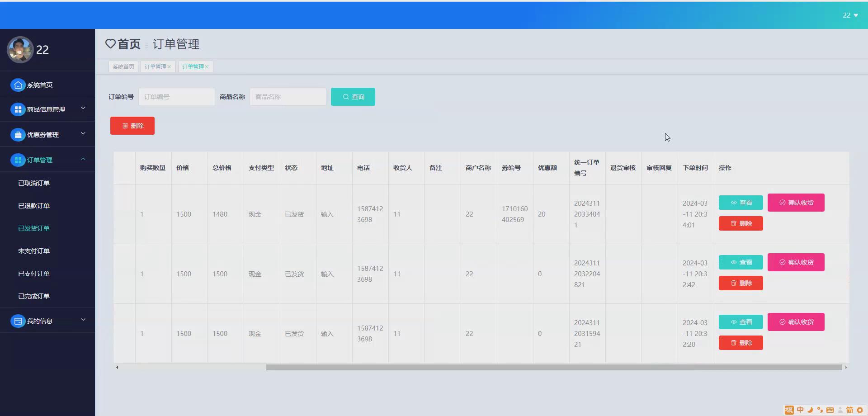Screen dimensions: 868x416
Task: Select 已退款订单 in the sidebar menu
Action: [x=34, y=206]
